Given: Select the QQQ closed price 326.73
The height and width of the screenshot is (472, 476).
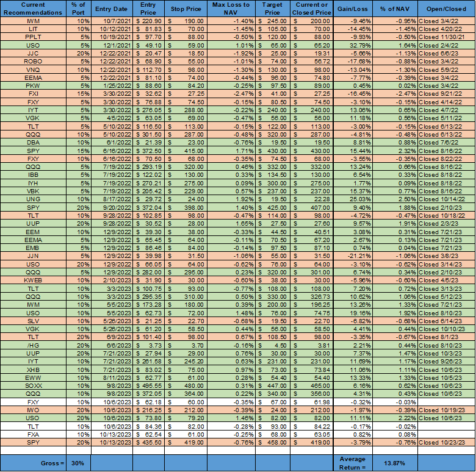Looking at the screenshot, I should coord(311,296).
